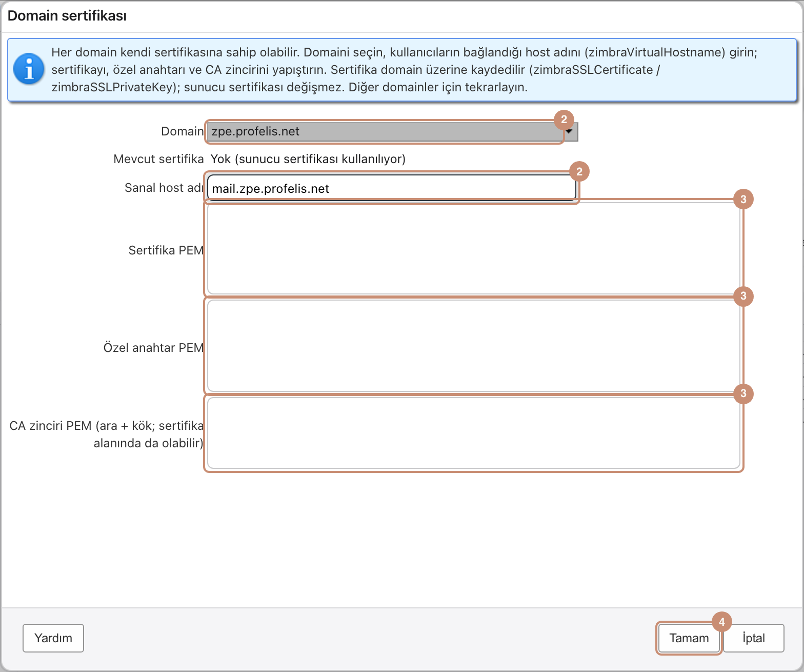The image size is (804, 672).
Task: Click the Sanal host adı input field
Action: pyautogui.click(x=392, y=188)
